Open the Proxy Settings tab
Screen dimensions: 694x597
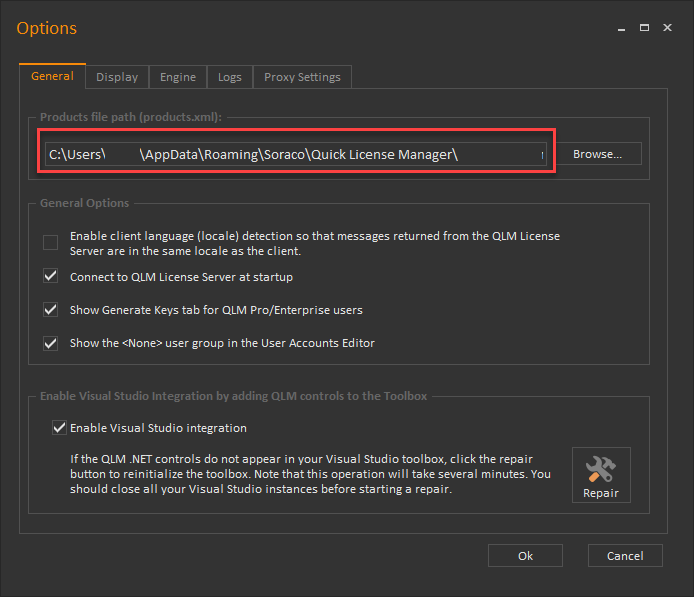pos(302,77)
